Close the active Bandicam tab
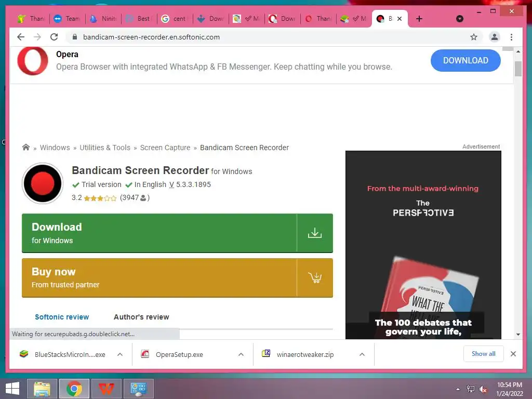 click(x=400, y=19)
